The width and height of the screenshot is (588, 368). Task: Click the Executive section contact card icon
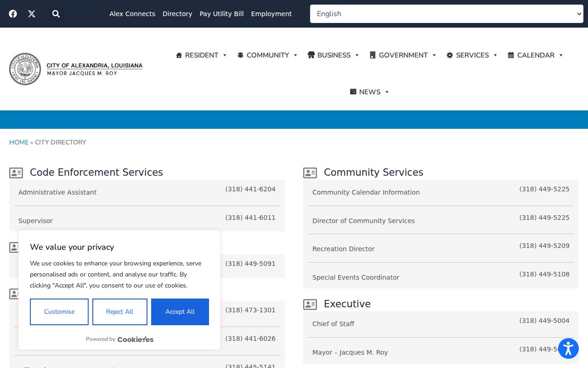(x=310, y=305)
